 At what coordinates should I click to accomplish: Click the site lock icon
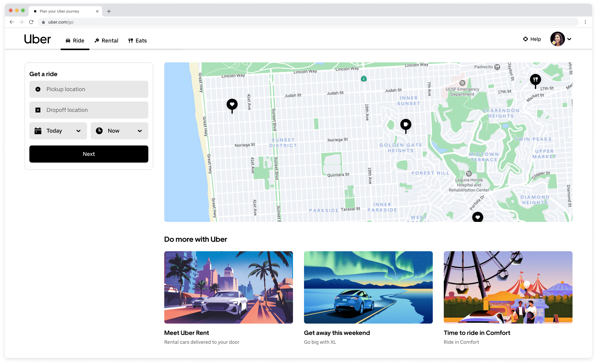coord(43,22)
